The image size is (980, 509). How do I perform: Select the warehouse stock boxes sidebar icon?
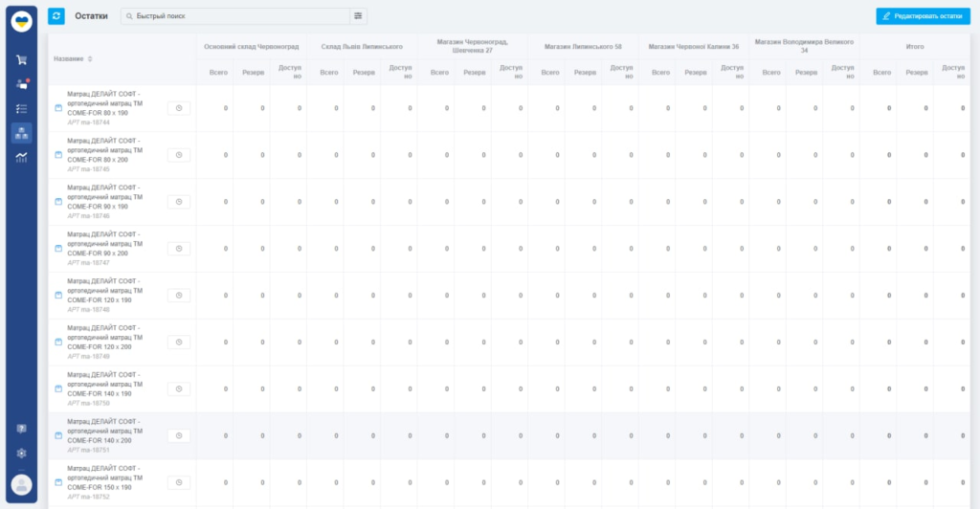[x=21, y=133]
